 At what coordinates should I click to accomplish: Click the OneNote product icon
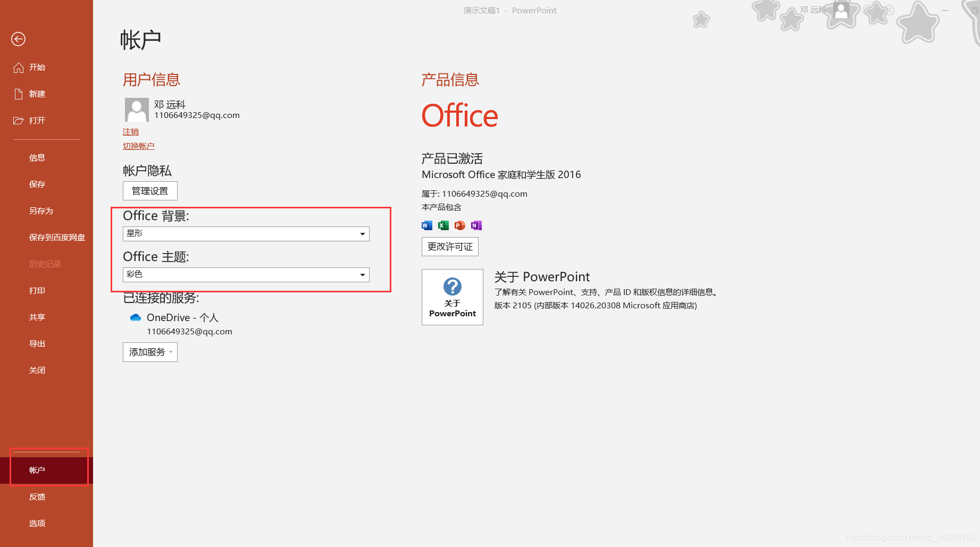pyautogui.click(x=476, y=225)
